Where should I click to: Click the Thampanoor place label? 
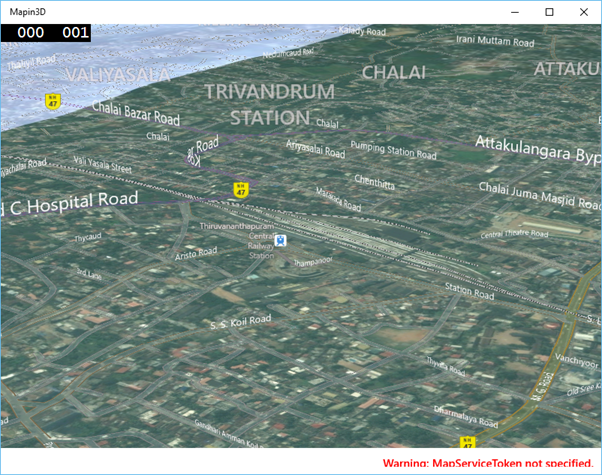click(x=313, y=261)
